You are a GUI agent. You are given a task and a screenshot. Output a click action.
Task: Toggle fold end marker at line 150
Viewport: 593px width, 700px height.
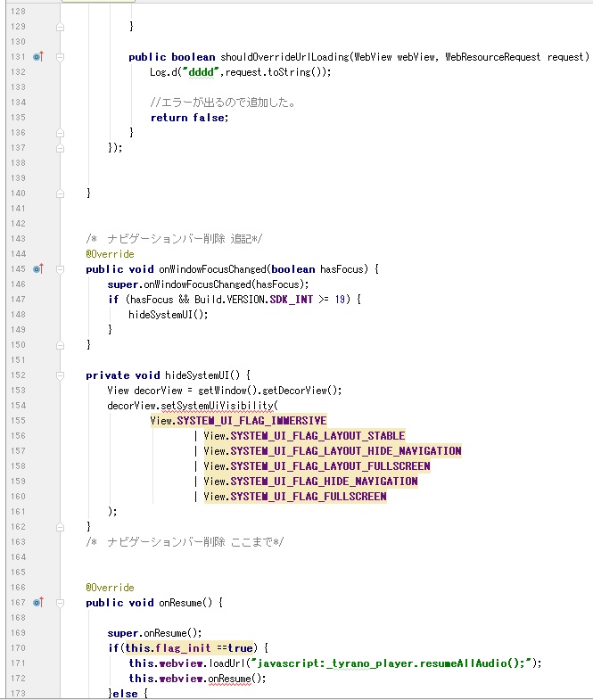click(x=61, y=345)
